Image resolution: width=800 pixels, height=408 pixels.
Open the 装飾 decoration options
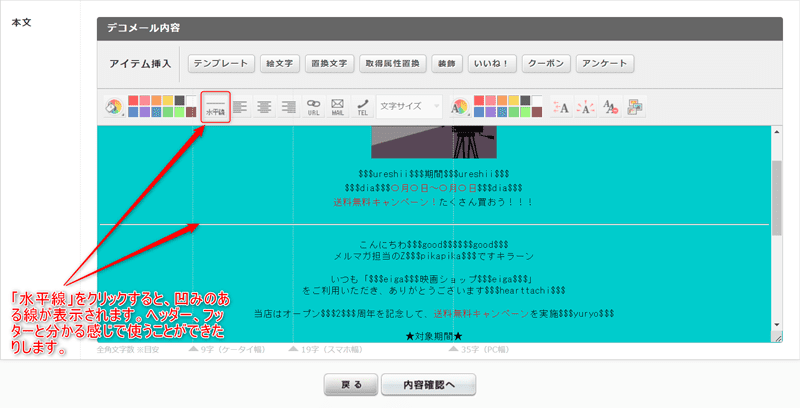(x=446, y=64)
